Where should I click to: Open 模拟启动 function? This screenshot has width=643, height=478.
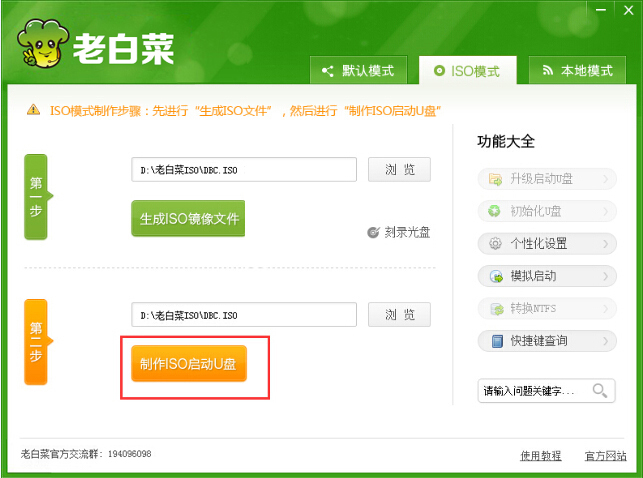pos(547,276)
